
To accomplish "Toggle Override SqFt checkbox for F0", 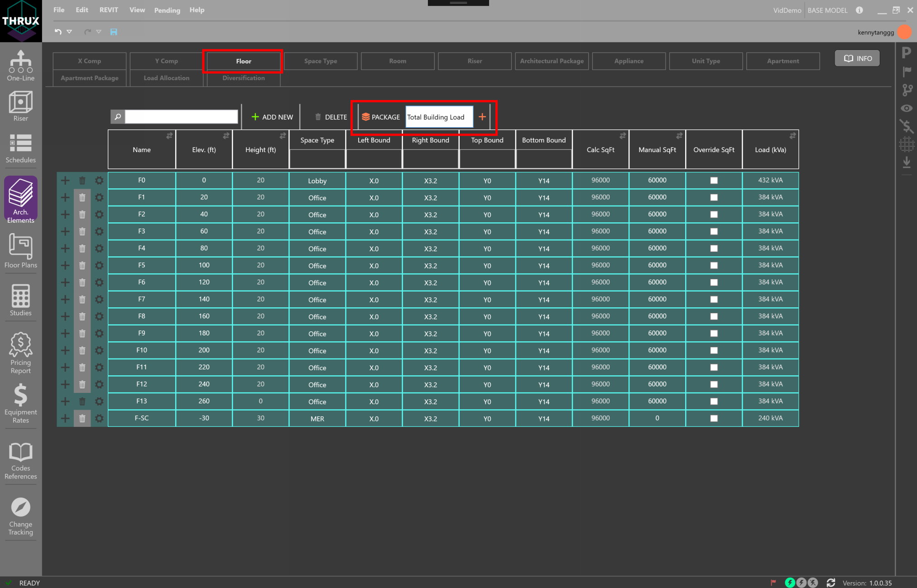I will click(x=714, y=180).
